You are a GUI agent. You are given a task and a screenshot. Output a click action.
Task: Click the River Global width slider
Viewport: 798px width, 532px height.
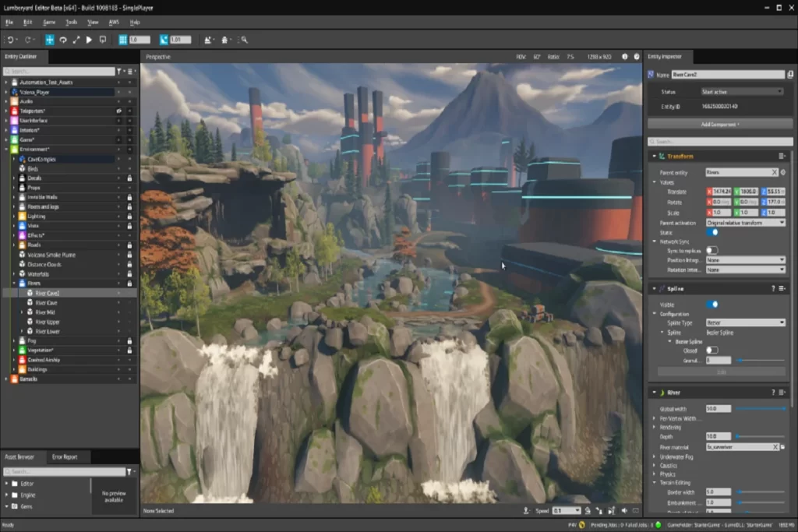click(x=761, y=408)
